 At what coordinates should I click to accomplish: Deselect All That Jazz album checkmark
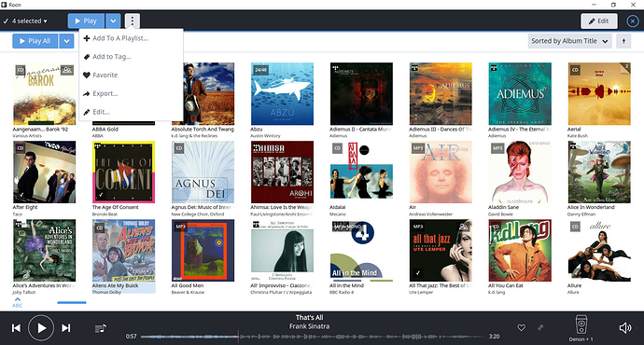418,273
